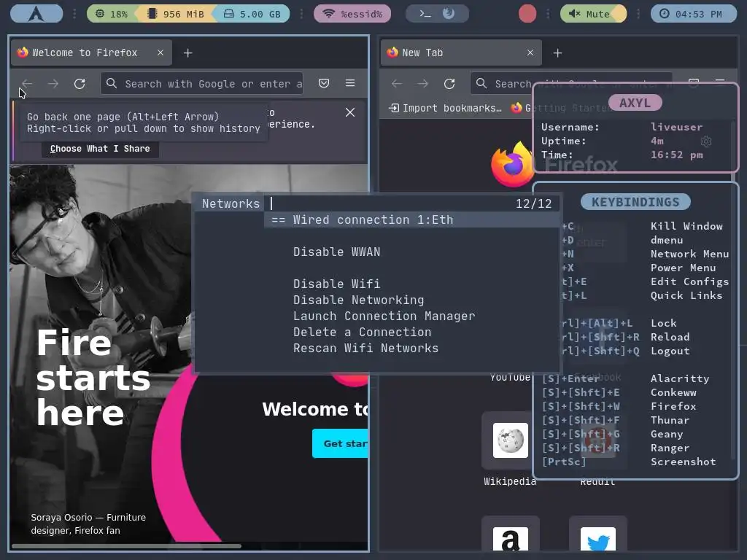Image resolution: width=747 pixels, height=560 pixels.
Task: Click the 04:53 PM clock module
Action: 694,14
